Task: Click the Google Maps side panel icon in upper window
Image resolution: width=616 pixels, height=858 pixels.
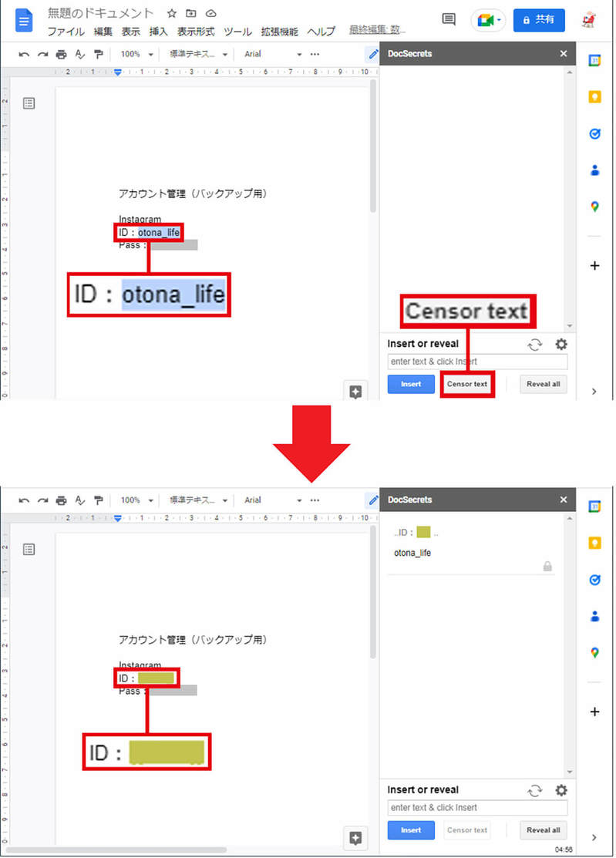Action: (594, 207)
